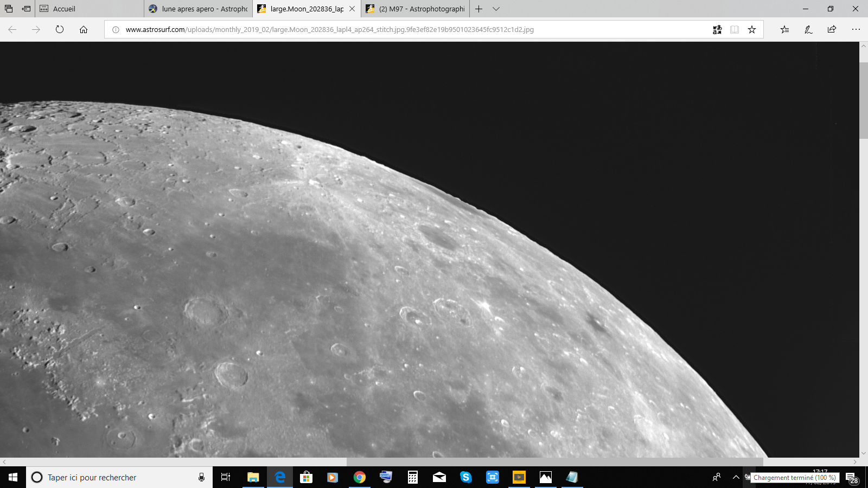Click the Windows Start button
Screen dimensions: 868x488
coord(13,477)
